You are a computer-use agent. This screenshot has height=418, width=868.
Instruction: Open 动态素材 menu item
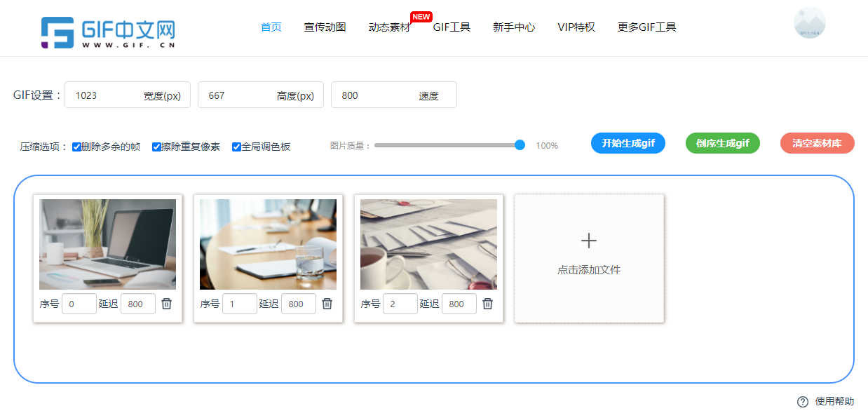coord(390,27)
